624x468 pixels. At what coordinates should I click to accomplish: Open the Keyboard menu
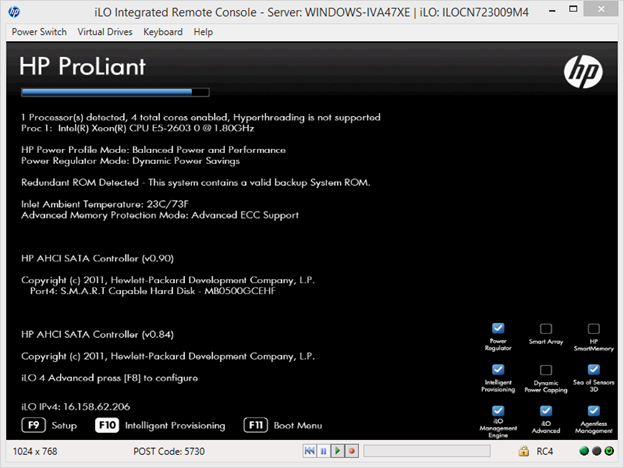point(163,32)
